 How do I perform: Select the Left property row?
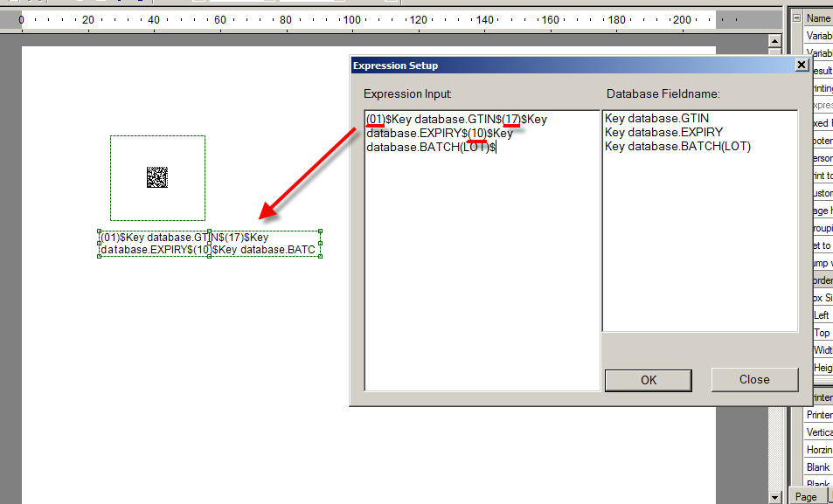point(823,315)
